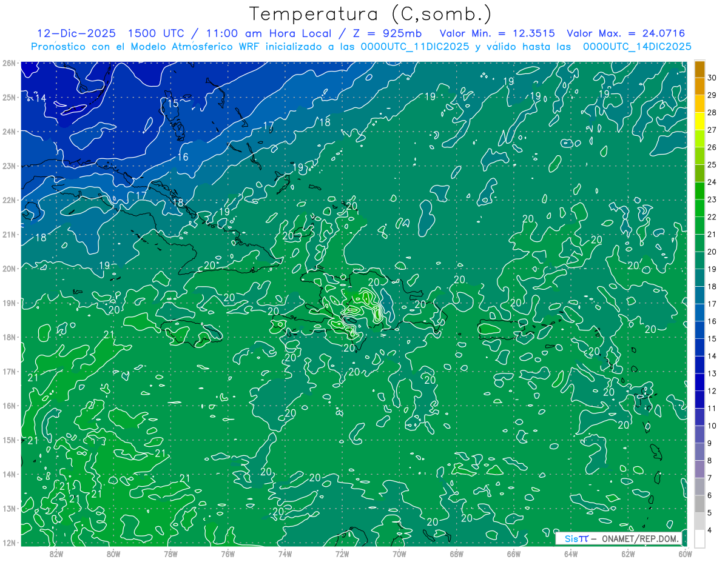Click the '12N' latitude axis label
728x562 pixels.
click(x=8, y=543)
